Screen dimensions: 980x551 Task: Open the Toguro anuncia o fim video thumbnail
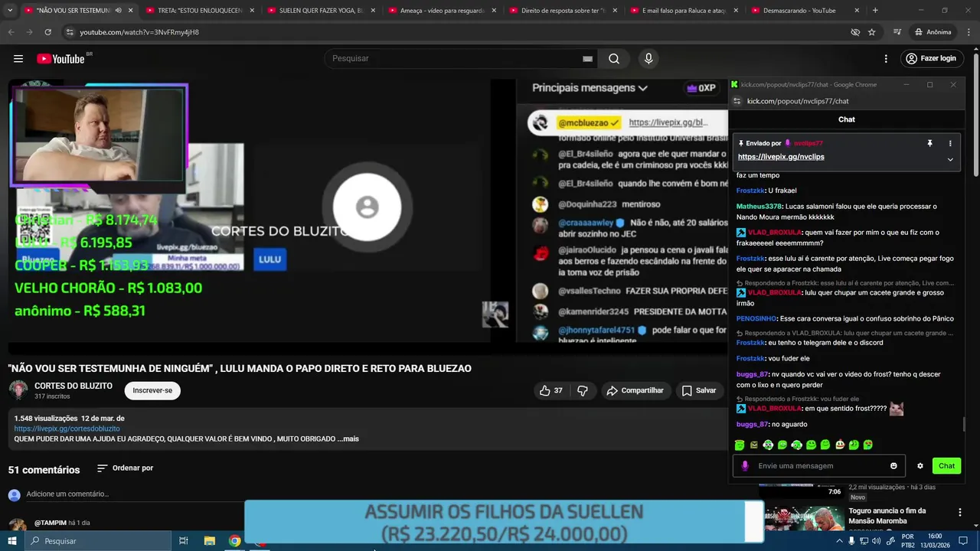(804, 519)
